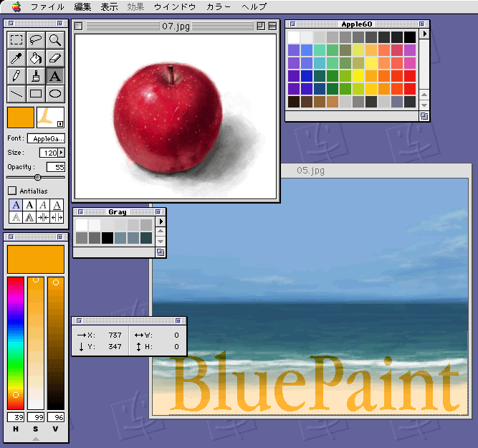Click the Value brightness slider strip

pos(56,343)
